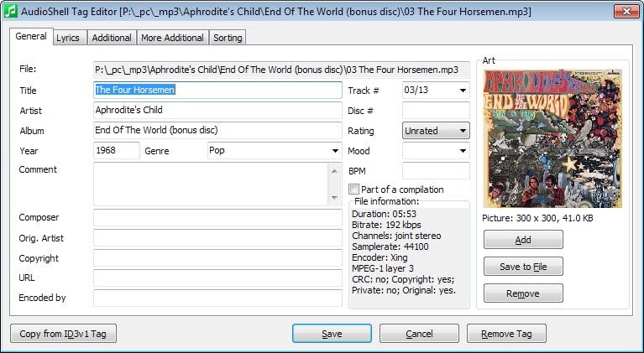Click the Channels: joint stereo text

click(x=396, y=236)
